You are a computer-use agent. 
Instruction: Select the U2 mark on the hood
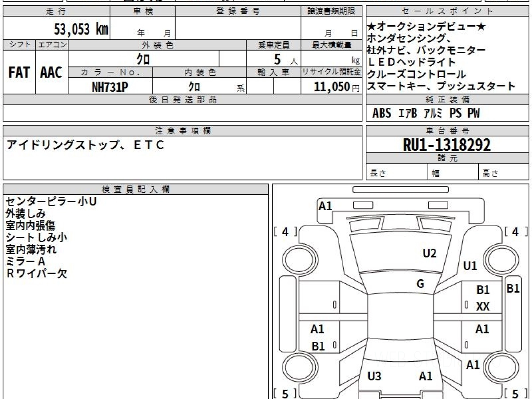click(x=430, y=253)
